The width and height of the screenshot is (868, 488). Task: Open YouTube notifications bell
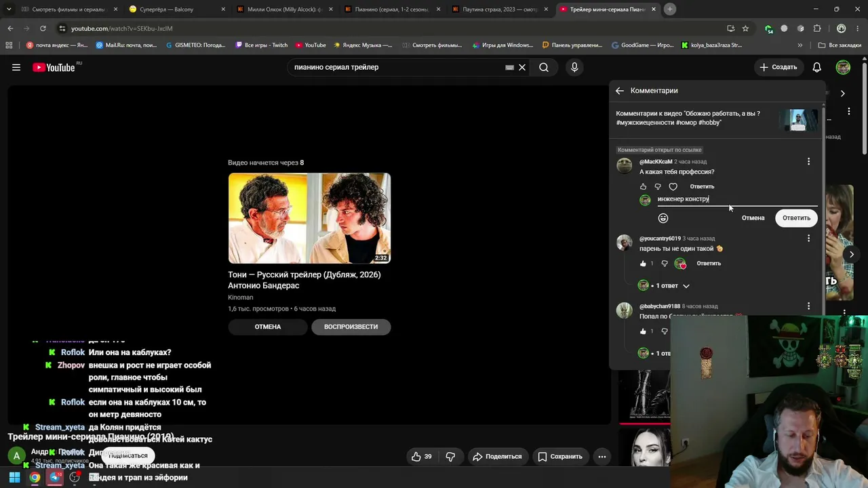point(817,67)
